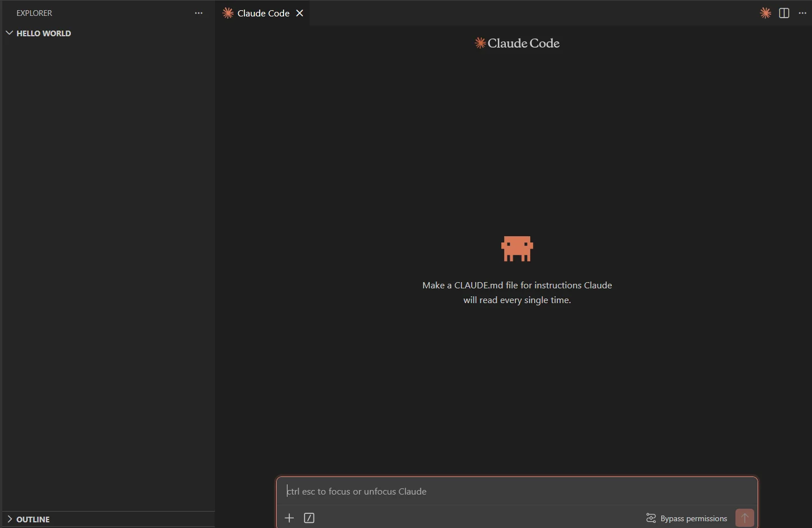Open Explorer views ellipsis menu
This screenshot has width=812, height=528.
[199, 13]
